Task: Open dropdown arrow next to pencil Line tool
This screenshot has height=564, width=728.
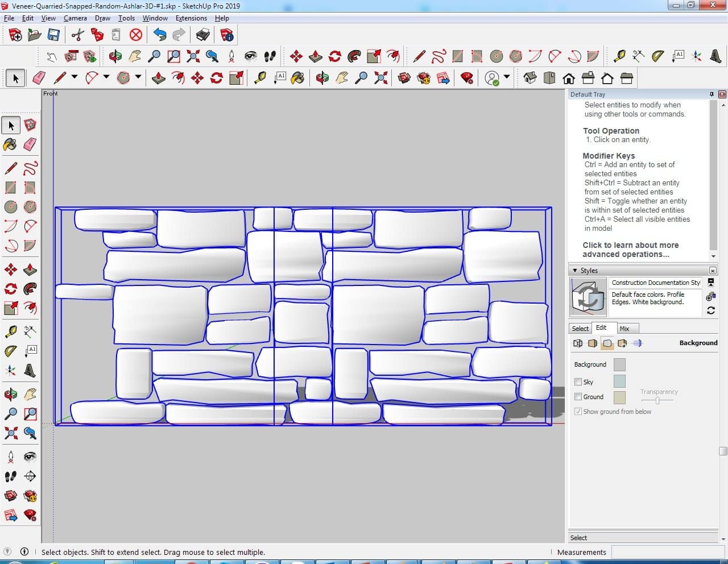Action: [74, 77]
